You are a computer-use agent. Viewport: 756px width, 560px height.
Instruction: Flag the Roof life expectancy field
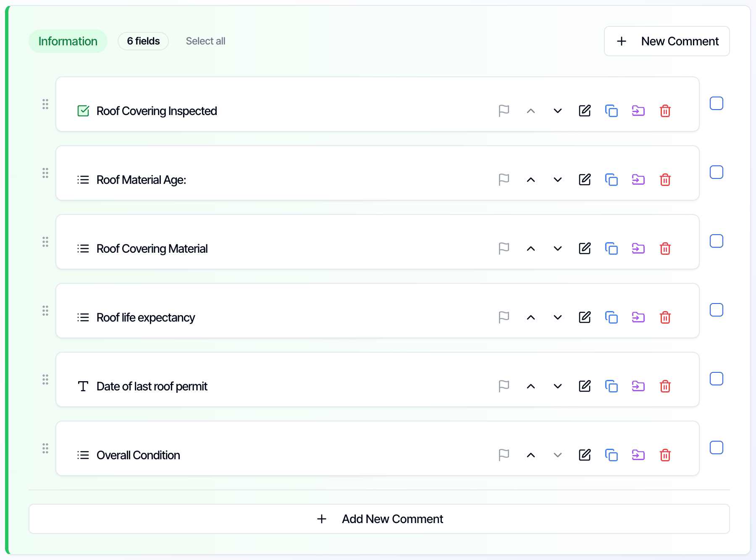tap(504, 317)
